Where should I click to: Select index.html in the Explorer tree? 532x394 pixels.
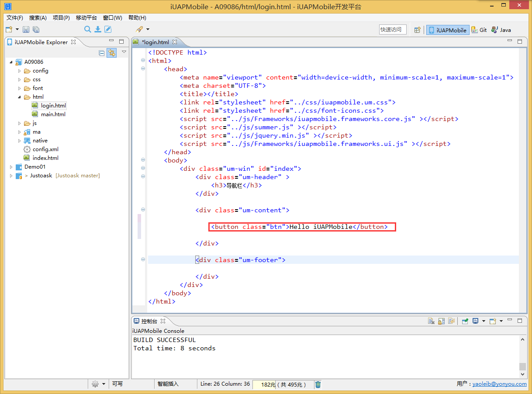(x=45, y=158)
